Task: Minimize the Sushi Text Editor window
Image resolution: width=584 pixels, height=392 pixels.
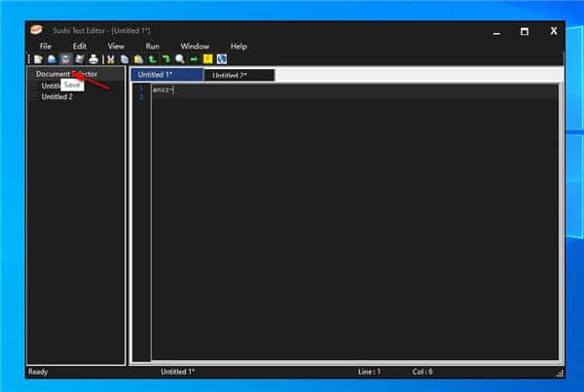Action: coord(496,32)
